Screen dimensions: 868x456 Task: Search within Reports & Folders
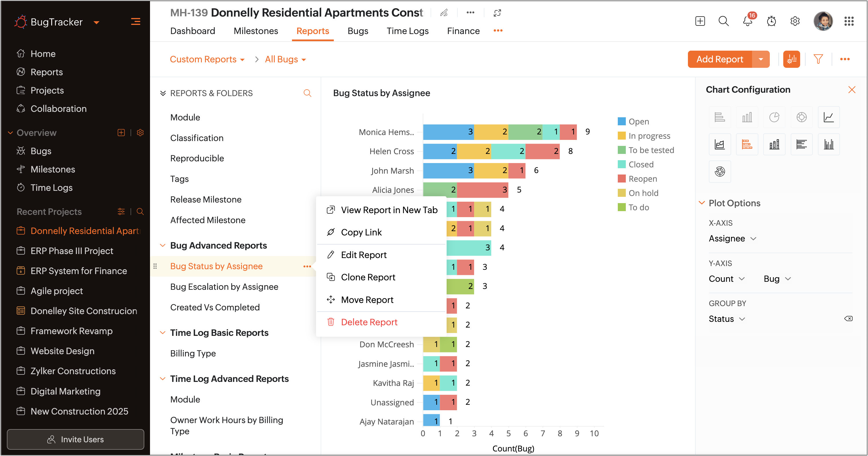[x=307, y=93]
